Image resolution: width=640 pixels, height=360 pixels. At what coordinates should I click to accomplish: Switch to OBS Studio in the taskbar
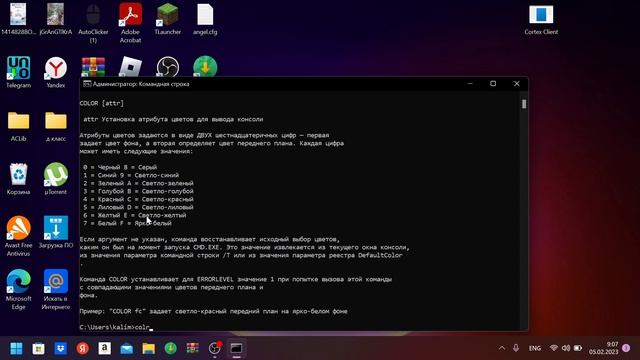[215, 348]
